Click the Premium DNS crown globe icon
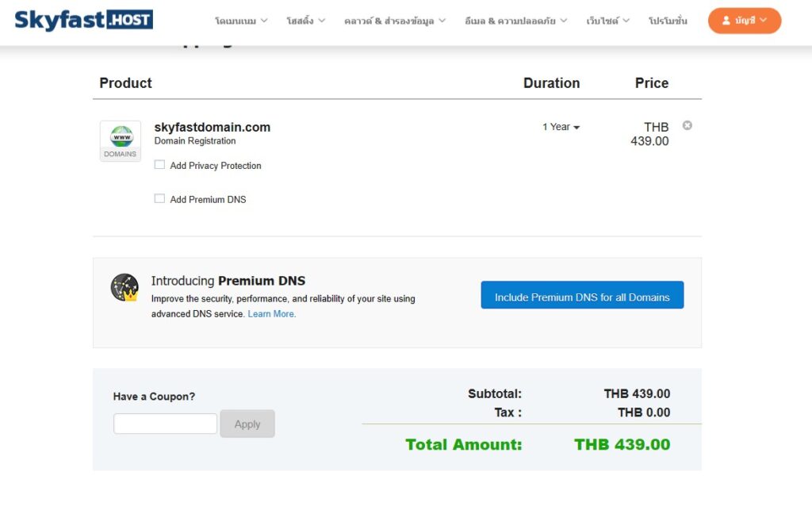The image size is (812, 506). [x=124, y=287]
